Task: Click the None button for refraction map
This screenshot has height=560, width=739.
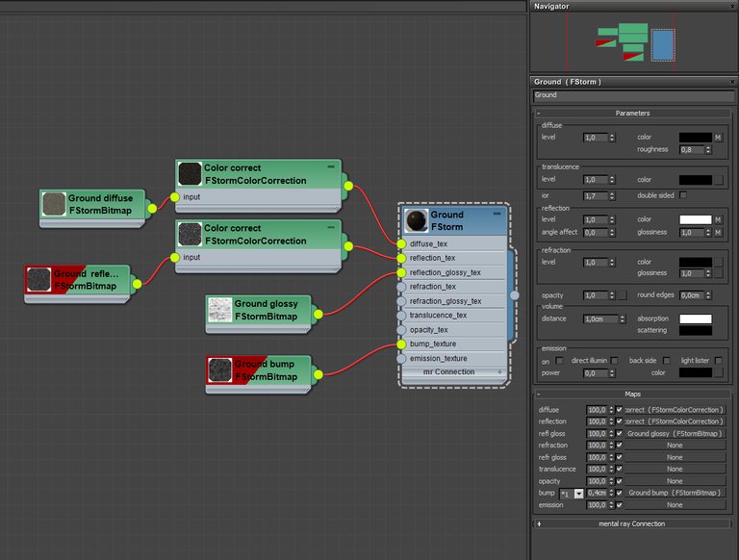Action: (x=674, y=445)
